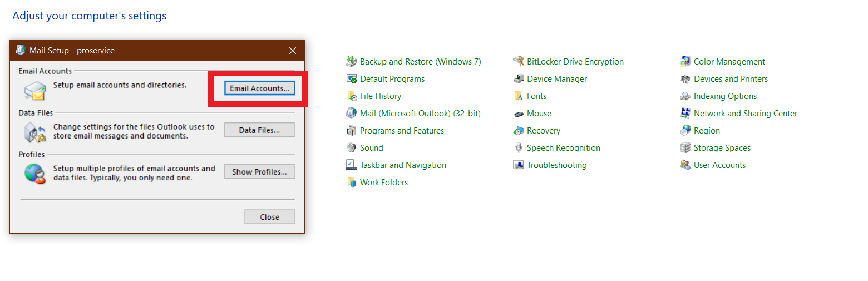The width and height of the screenshot is (868, 281).
Task: Open the User Accounts link
Action: coord(719,165)
